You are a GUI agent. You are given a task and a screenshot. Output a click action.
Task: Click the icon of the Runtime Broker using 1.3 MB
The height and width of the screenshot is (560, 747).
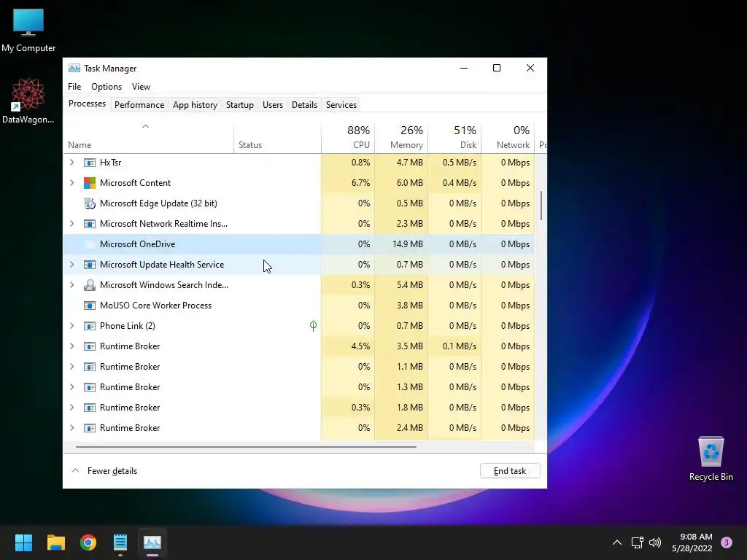pos(90,387)
